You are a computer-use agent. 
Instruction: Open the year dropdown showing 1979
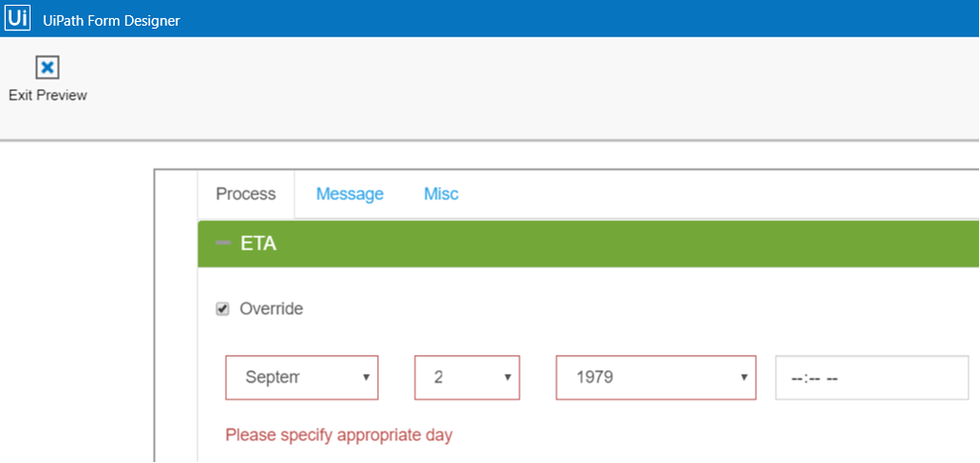(641, 378)
